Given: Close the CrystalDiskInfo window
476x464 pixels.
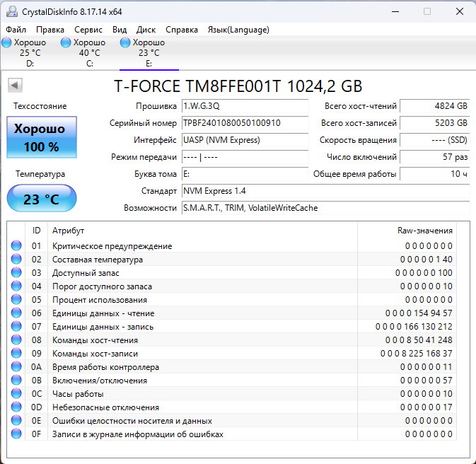Looking at the screenshot, I should pyautogui.click(x=460, y=11).
